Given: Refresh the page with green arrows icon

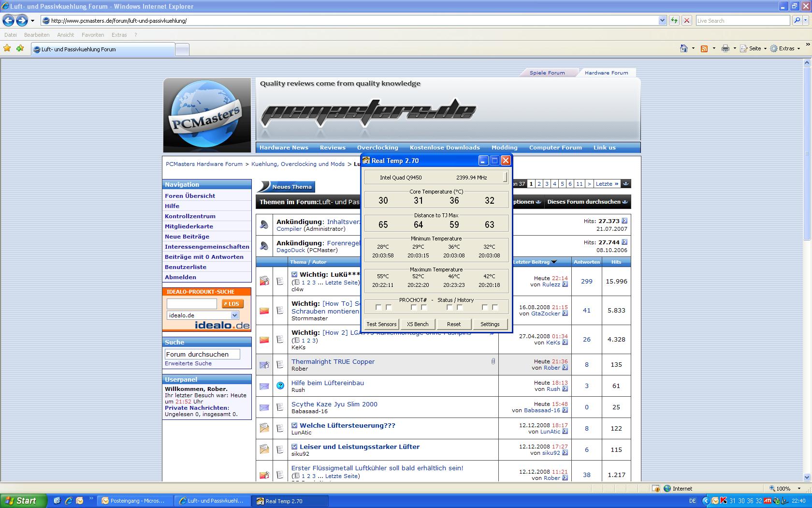Looking at the screenshot, I should click(x=674, y=20).
